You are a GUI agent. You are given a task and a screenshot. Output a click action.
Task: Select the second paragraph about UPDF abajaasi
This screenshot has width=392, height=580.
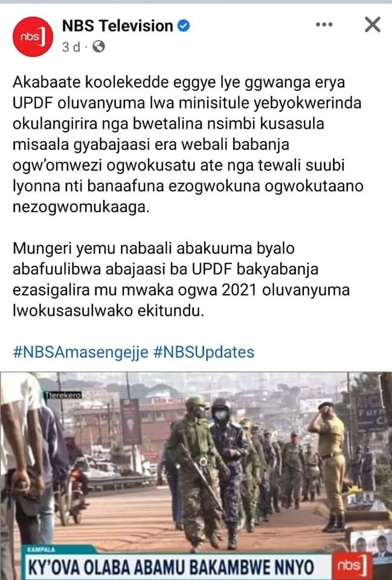(181, 279)
